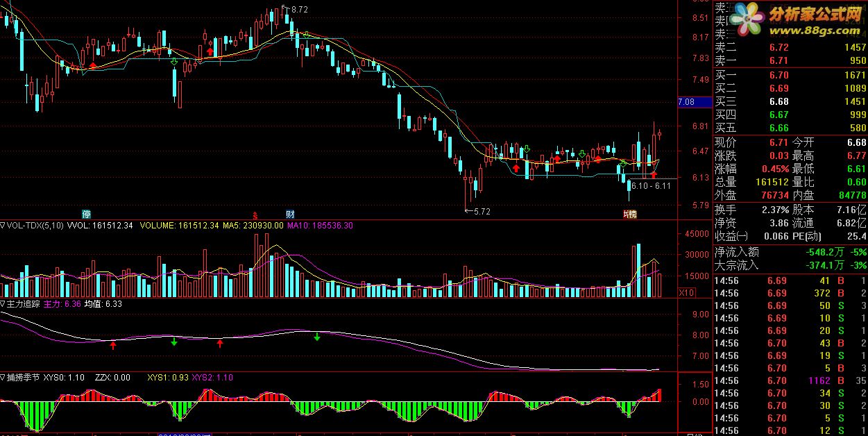Select the trade tick with volume 1162
Screen dimensions: 868x436
click(790, 380)
